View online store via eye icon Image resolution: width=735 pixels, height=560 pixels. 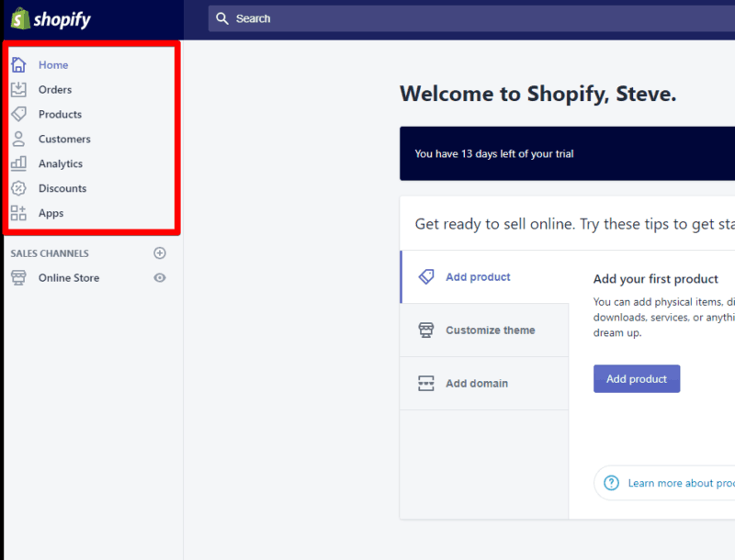click(160, 277)
